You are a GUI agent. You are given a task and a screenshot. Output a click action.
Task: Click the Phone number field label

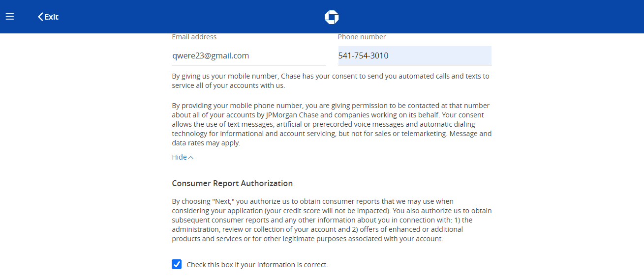[x=362, y=37]
